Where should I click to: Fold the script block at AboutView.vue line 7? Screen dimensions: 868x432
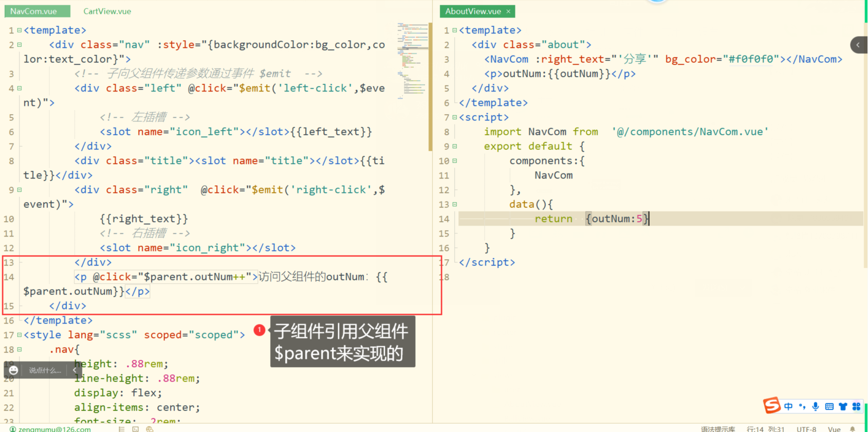pos(455,117)
